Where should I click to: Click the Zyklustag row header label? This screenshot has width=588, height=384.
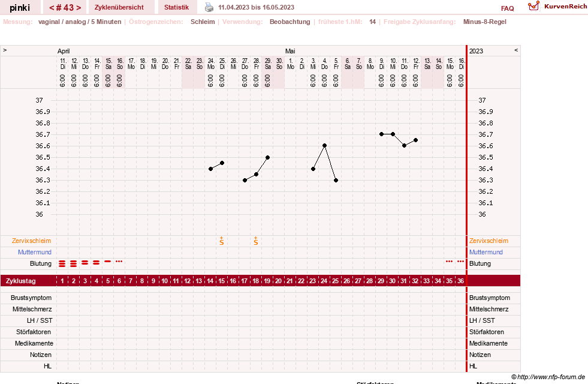[20, 281]
